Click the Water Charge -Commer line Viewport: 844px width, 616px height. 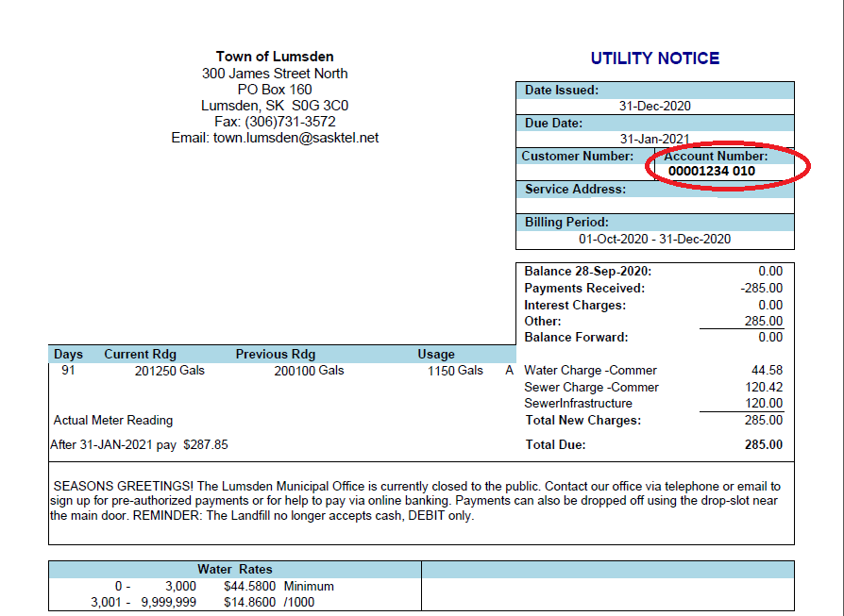[x=590, y=371]
